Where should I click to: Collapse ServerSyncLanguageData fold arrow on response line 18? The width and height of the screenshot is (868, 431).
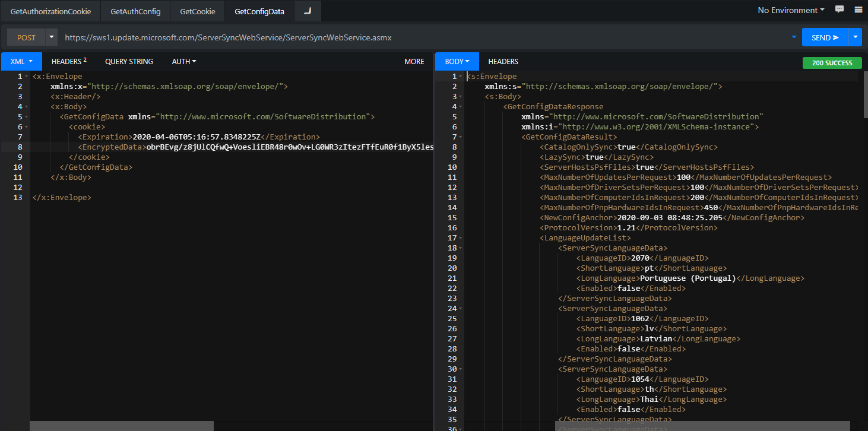pyautogui.click(x=461, y=248)
